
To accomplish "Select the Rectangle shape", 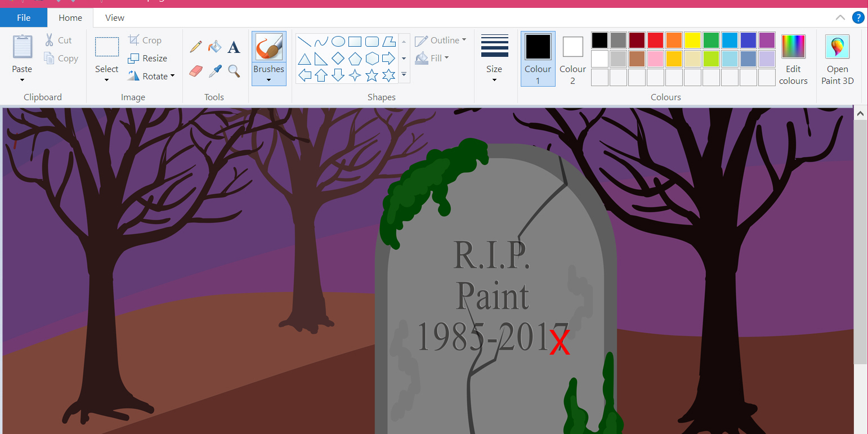I will pos(355,41).
